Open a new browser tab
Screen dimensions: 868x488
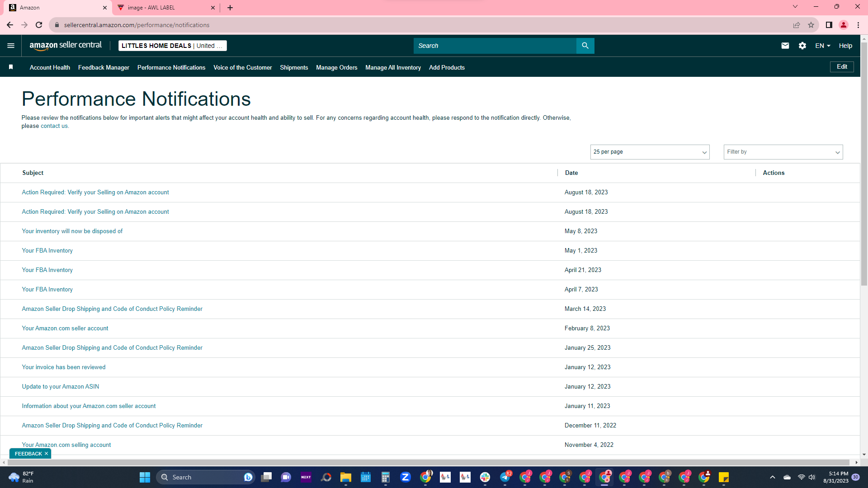point(230,8)
